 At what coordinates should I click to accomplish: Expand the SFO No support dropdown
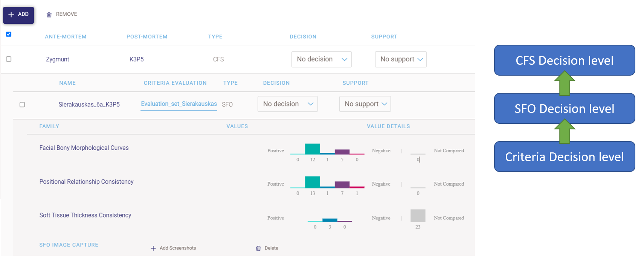tap(365, 104)
